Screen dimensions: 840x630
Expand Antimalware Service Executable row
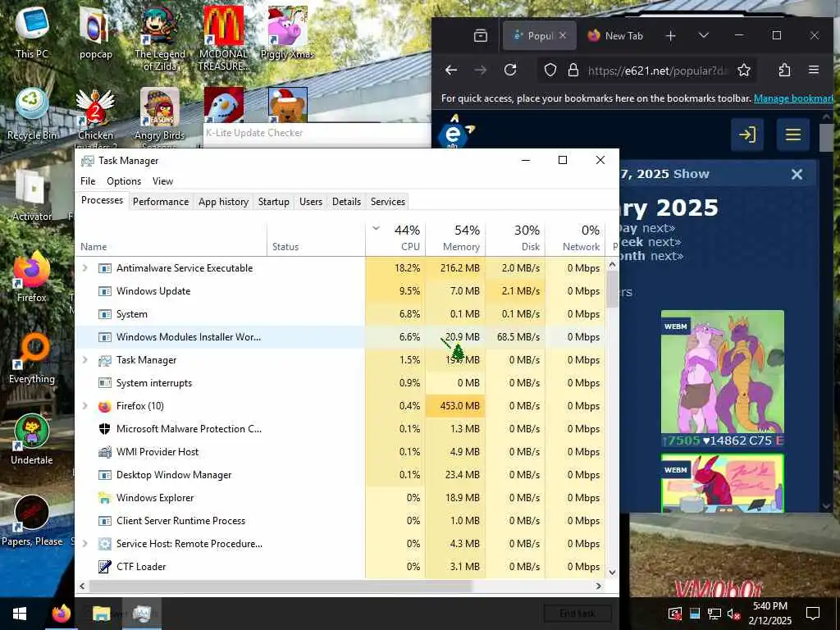84,267
